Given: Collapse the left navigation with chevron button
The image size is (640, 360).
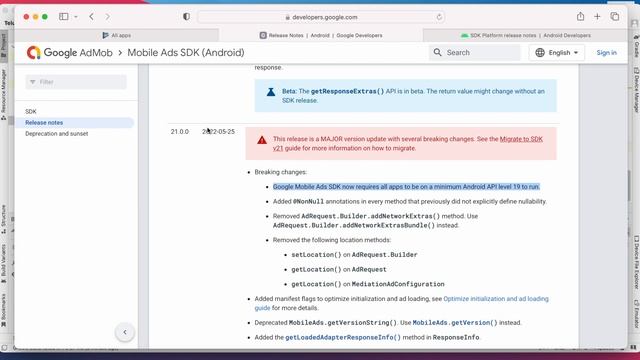Looking at the screenshot, I should [125, 332].
